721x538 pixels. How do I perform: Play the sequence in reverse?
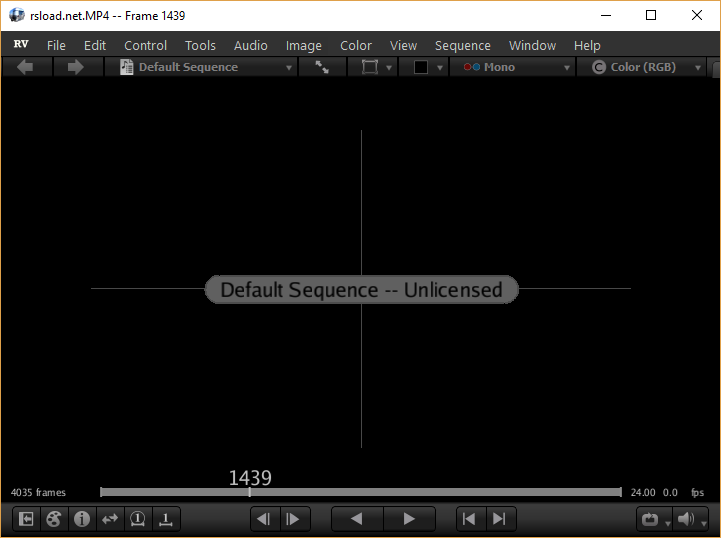tap(357, 519)
